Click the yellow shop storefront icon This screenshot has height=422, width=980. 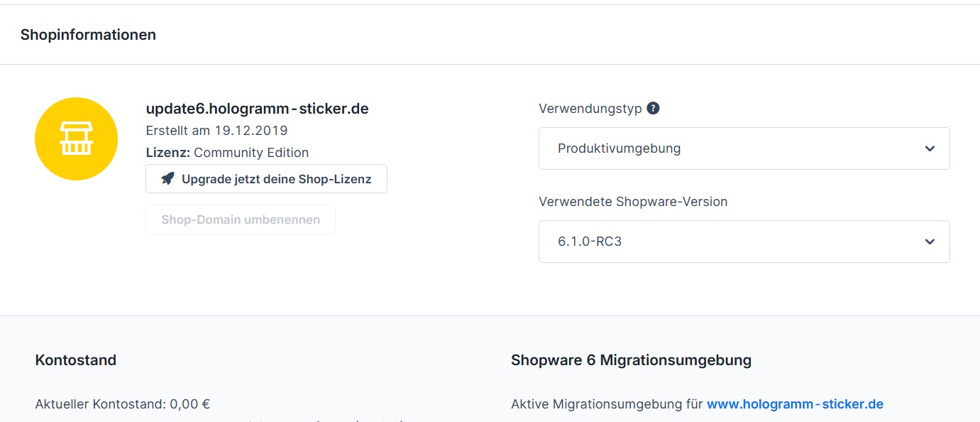tap(76, 139)
